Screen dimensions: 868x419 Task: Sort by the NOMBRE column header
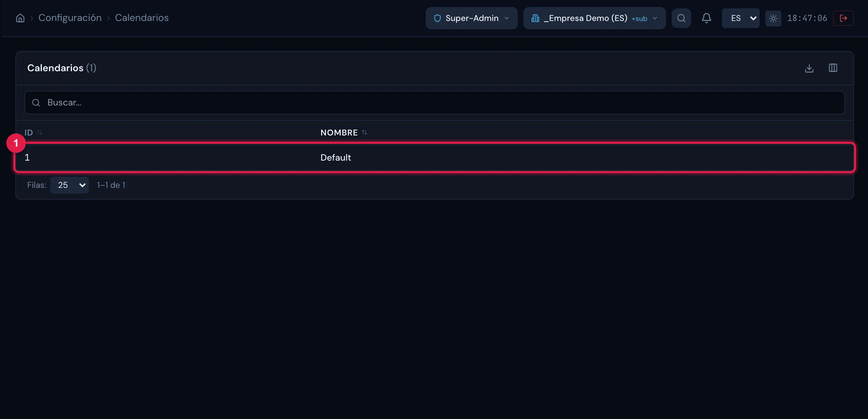(x=344, y=133)
